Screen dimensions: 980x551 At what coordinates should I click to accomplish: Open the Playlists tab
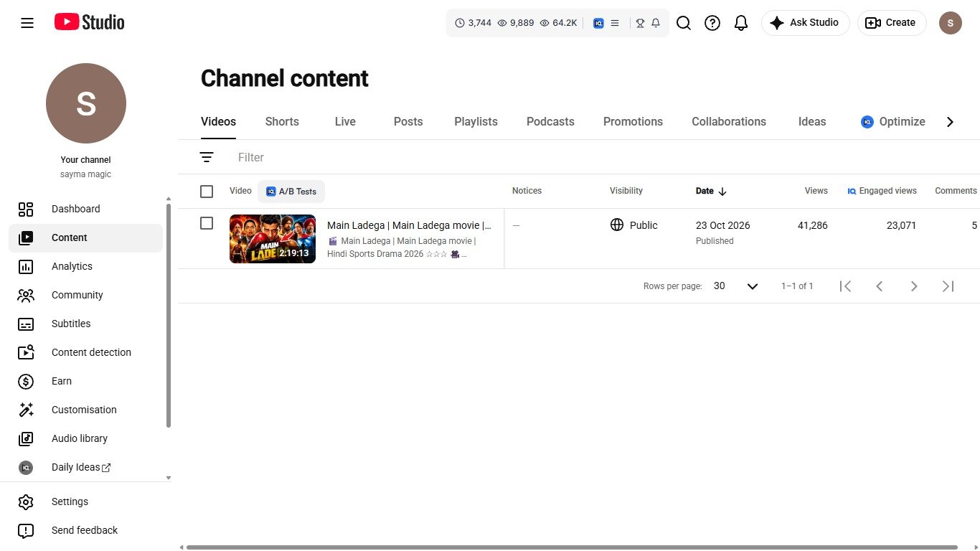point(476,122)
